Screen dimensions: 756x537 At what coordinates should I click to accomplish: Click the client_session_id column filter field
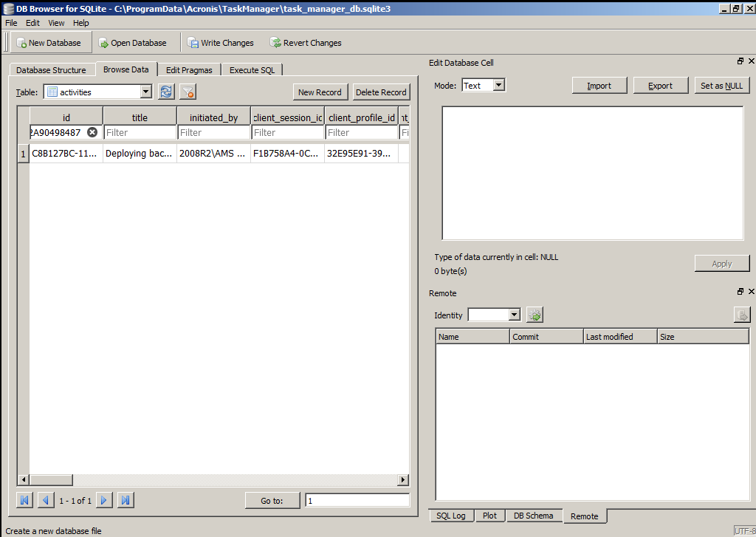click(287, 132)
